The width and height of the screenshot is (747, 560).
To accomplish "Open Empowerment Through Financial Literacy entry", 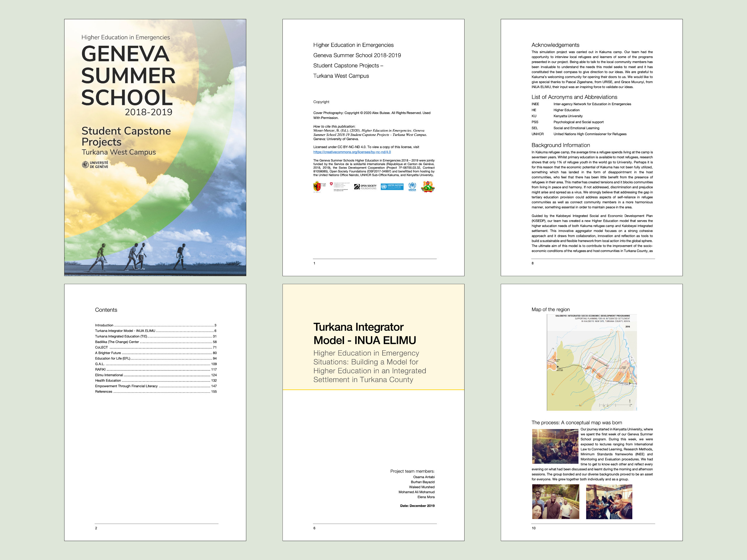I will click(126, 386).
